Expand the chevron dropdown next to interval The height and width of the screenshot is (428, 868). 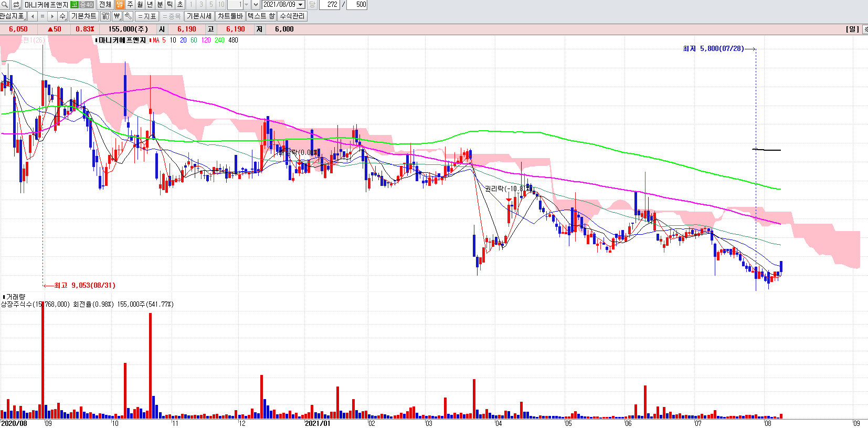[256, 4]
